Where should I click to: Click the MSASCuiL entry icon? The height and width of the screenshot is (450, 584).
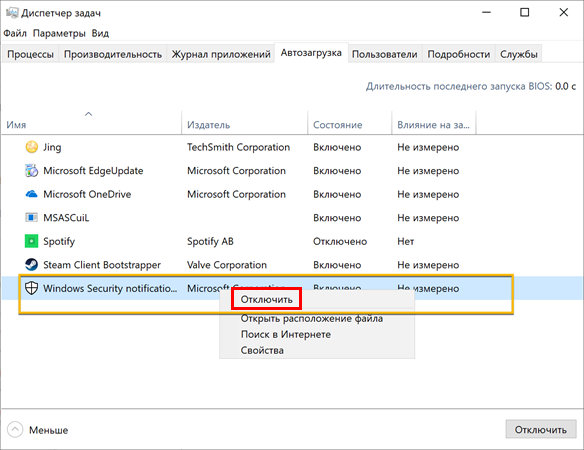point(32,218)
